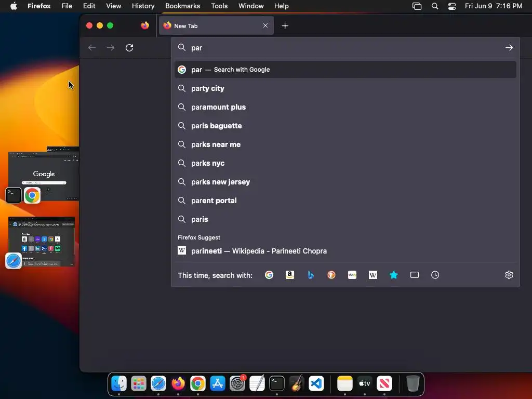Viewport: 532px width, 399px height.
Task: Search this time with Wikipedia
Action: tap(373, 275)
